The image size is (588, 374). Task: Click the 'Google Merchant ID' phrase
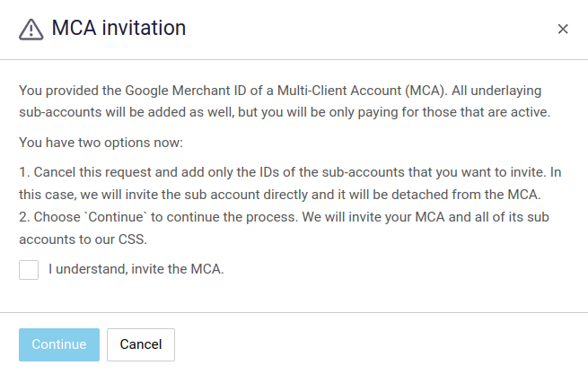185,91
